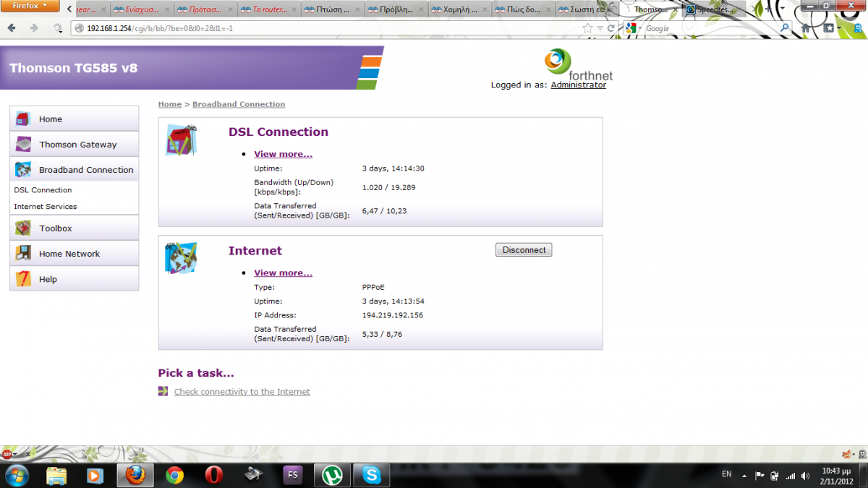The image size is (868, 488).
Task: Switch to the 'Πτώση ...' browser tab
Action: [332, 10]
